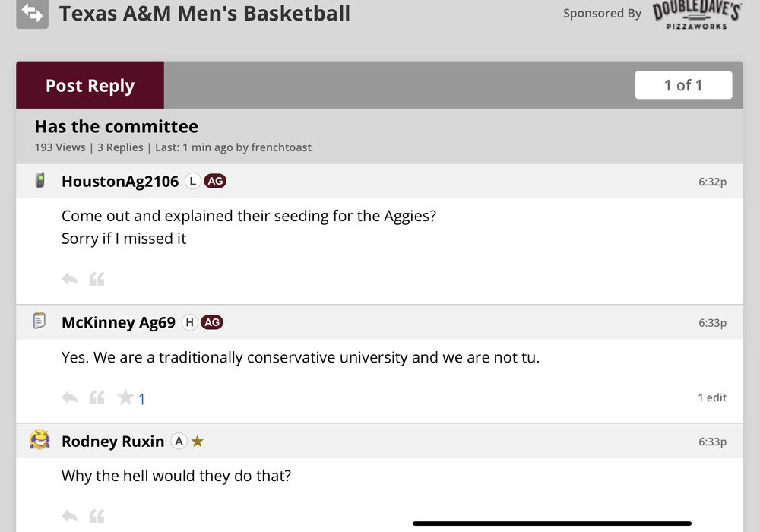Click the reply arrow under HoustonAg2106's post

pyautogui.click(x=70, y=279)
